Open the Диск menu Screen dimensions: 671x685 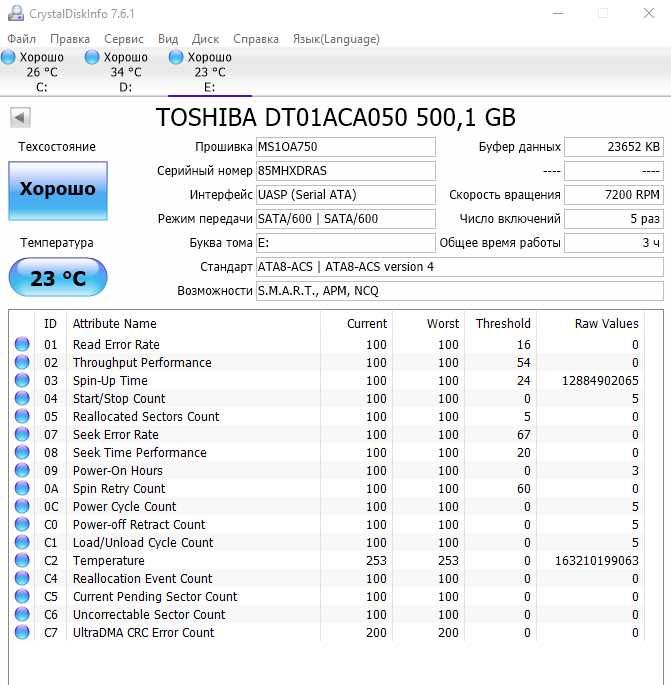tap(205, 39)
